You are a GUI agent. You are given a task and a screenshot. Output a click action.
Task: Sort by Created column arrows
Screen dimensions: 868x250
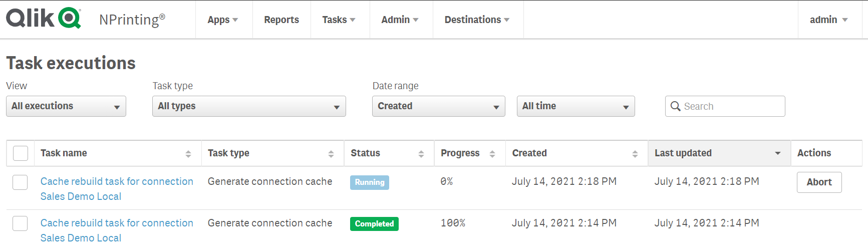click(635, 154)
